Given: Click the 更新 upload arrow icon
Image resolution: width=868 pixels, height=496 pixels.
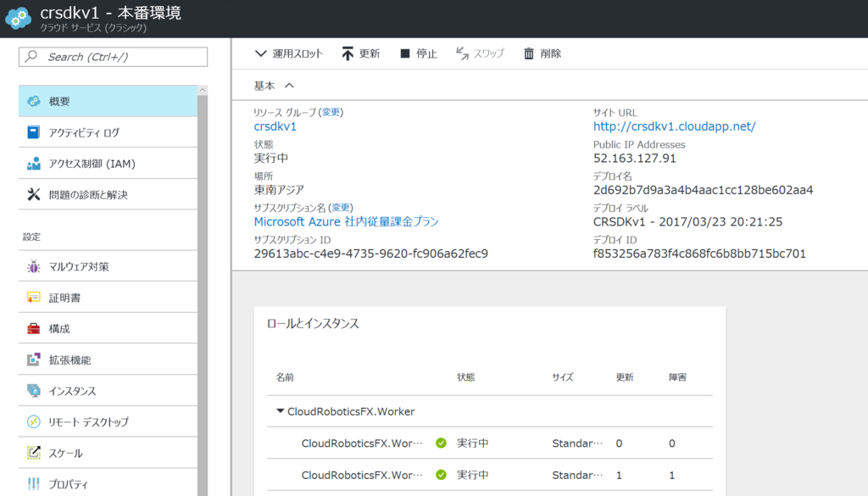Looking at the screenshot, I should [347, 53].
